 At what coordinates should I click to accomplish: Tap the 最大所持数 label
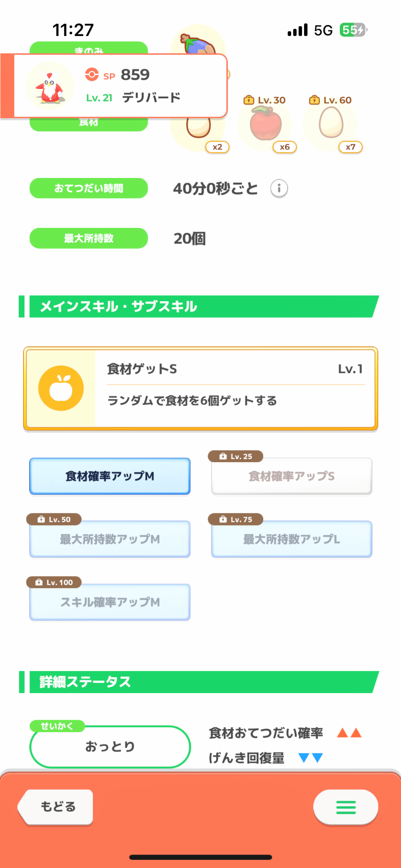(89, 238)
